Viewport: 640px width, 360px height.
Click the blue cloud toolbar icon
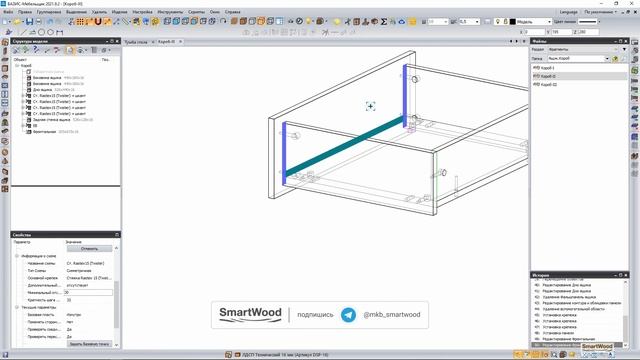402,22
